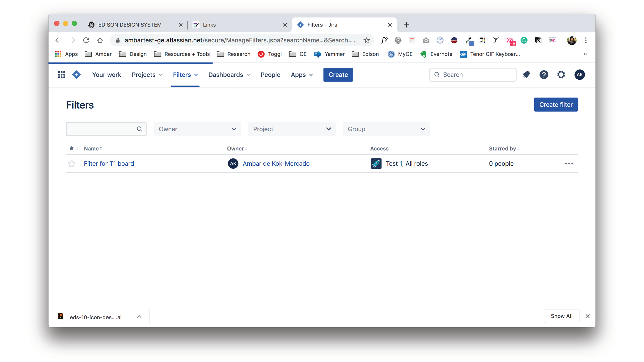Click the AK owner avatar in table row
This screenshot has width=644, height=362.
233,164
